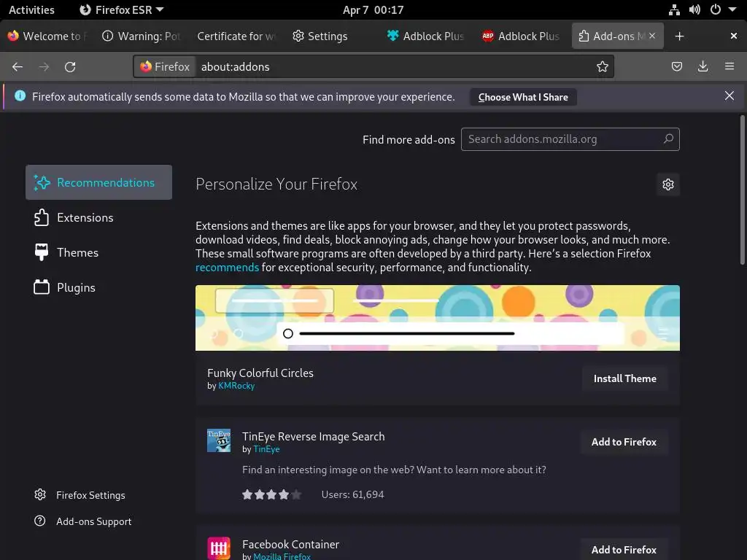Click the Funky Colorful Circles theme preview
Screen dimensions: 747x560
(x=438, y=318)
